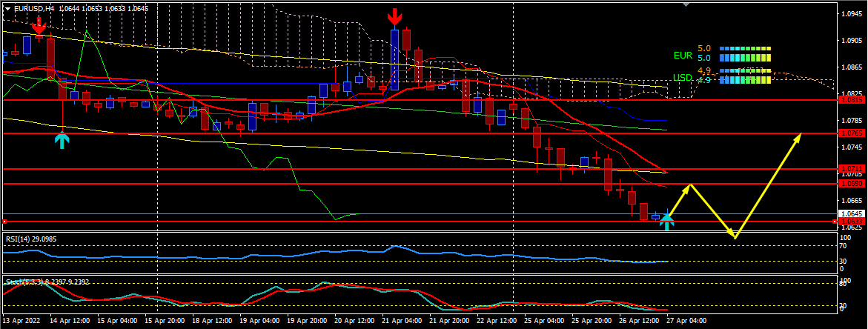This screenshot has width=868, height=329.
Task: Click the gray chart shift triangle at top
Action: pyautogui.click(x=686, y=4)
